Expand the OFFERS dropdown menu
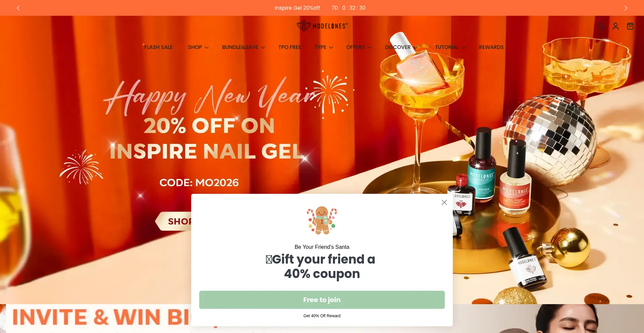The height and width of the screenshot is (333, 644). pos(359,47)
